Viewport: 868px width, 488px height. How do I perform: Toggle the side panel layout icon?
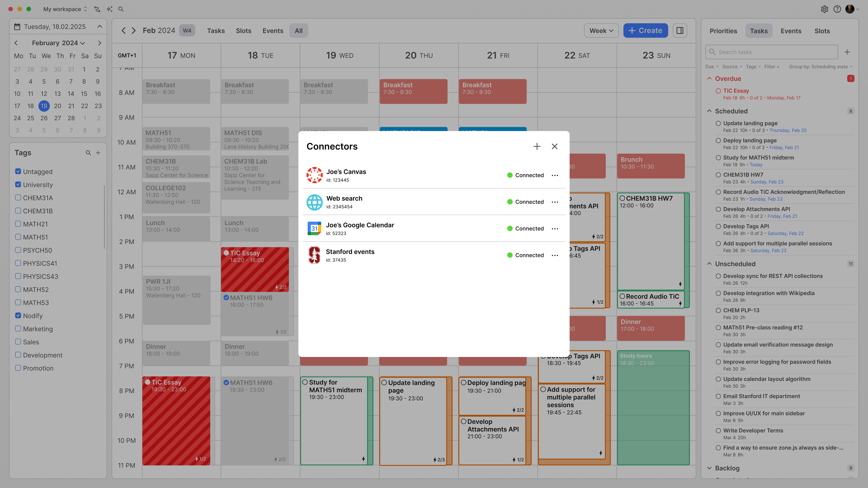680,31
